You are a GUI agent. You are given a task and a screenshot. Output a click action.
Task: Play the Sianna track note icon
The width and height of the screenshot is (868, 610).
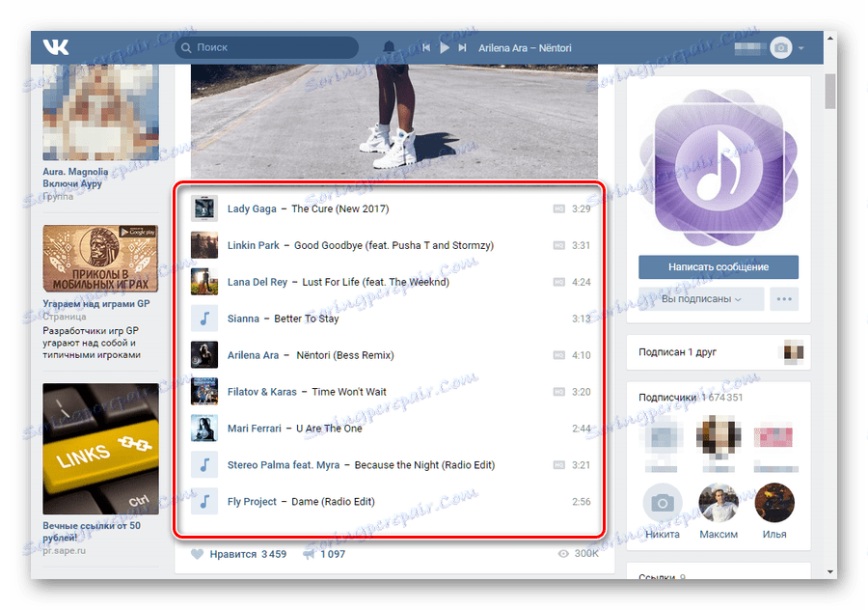204,319
